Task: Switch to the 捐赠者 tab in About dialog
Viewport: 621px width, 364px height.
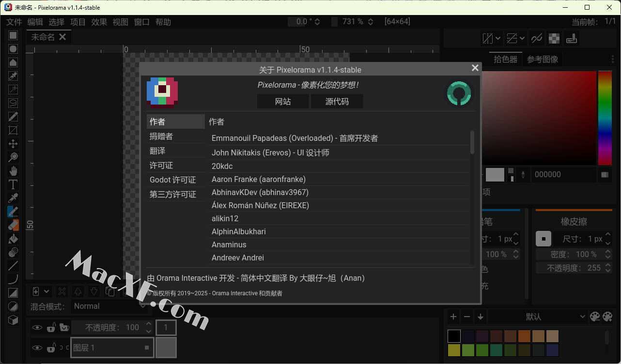Action: pos(176,136)
